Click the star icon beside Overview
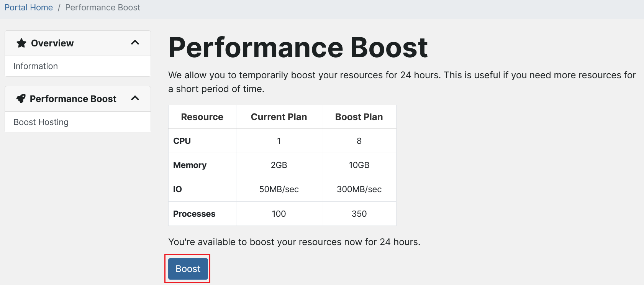Image resolution: width=644 pixels, height=285 pixels. 21,43
